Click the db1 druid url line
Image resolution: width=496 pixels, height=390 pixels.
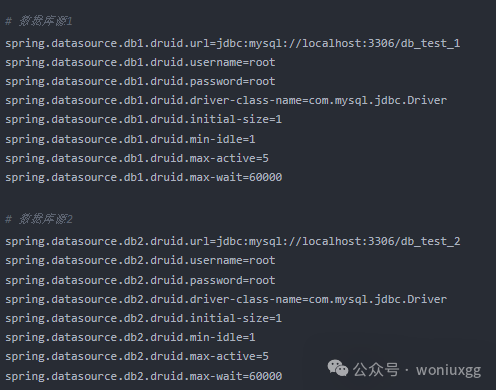click(x=233, y=44)
